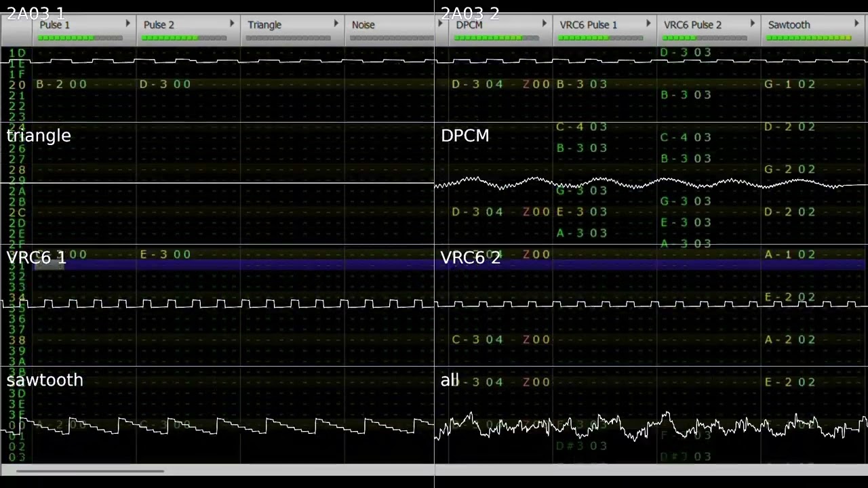The height and width of the screenshot is (488, 868).
Task: Select the C-3 04 note in DPCM
Action: [x=477, y=340]
